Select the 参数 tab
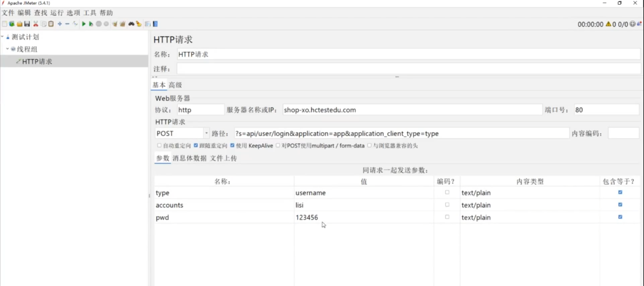The width and height of the screenshot is (644, 286). click(163, 158)
